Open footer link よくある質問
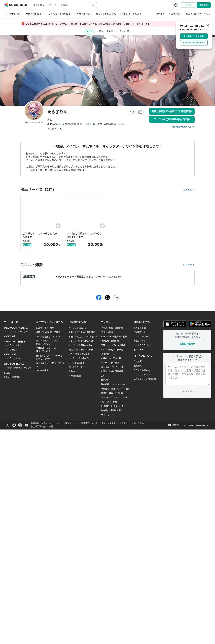The image size is (215, 644). click(x=140, y=328)
